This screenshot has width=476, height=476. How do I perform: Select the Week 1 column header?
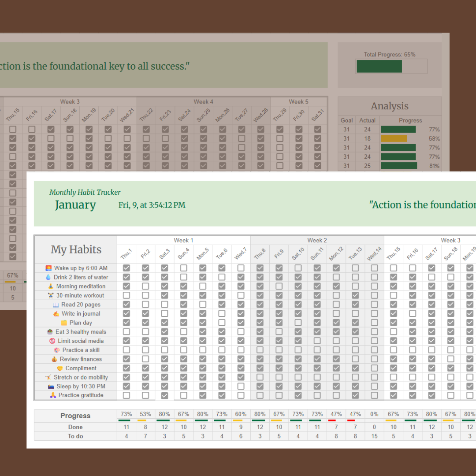pos(183,240)
